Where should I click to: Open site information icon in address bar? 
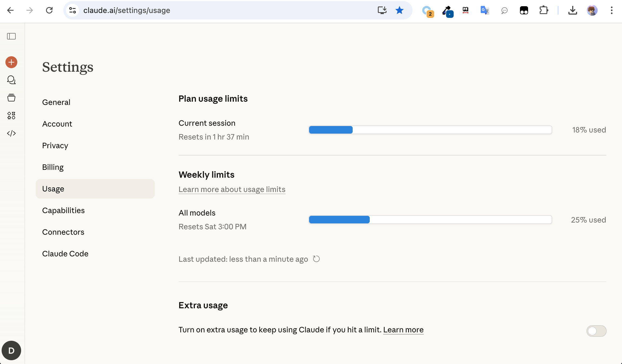[72, 10]
